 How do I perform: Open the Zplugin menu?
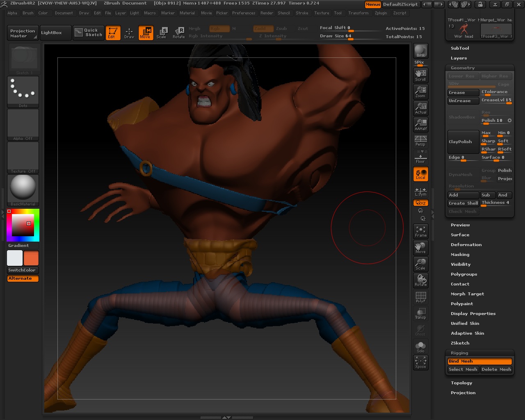pyautogui.click(x=381, y=13)
